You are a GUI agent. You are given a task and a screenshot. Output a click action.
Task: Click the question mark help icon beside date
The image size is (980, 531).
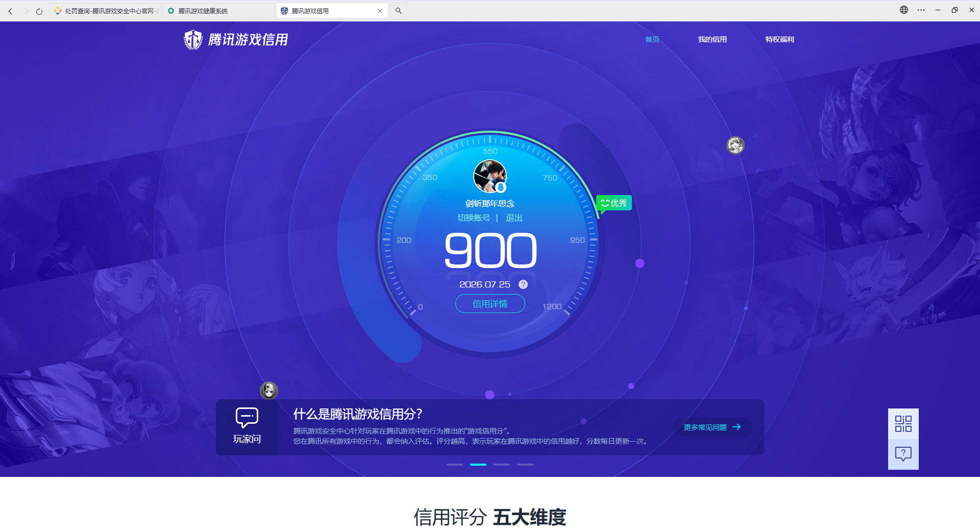tap(523, 284)
